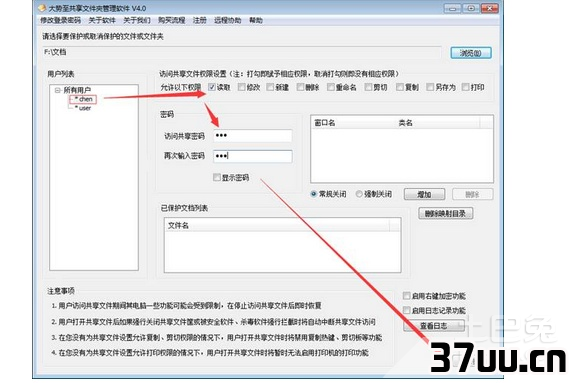Enable the 启用日志记录功能 checkbox
This screenshot has width=579, height=383.
[407, 310]
